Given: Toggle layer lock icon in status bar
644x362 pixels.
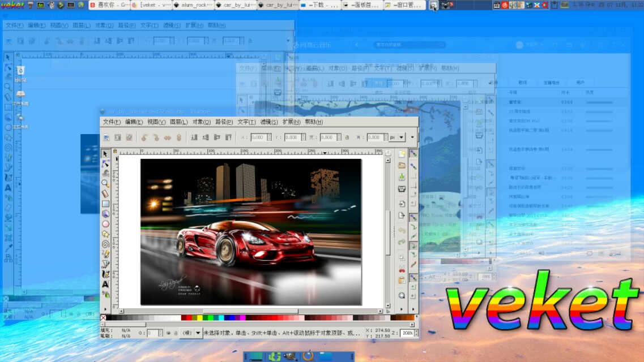Looking at the screenshot, I should click(176, 333).
